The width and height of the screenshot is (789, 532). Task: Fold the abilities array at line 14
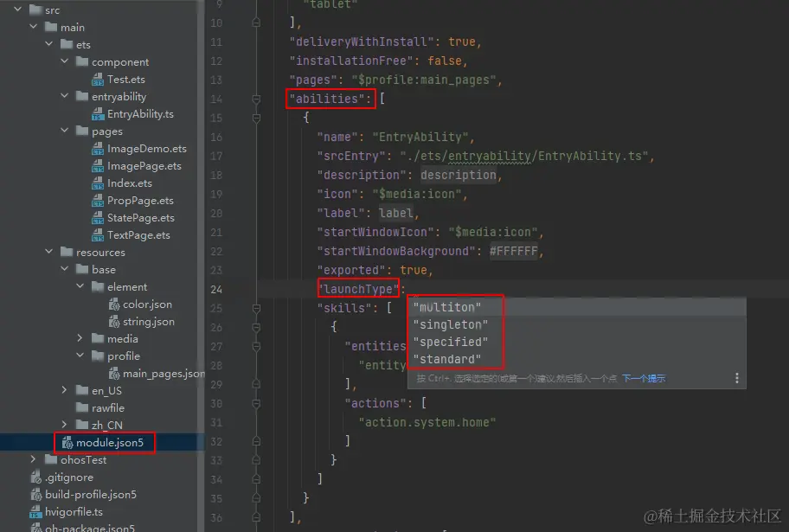pyautogui.click(x=256, y=99)
